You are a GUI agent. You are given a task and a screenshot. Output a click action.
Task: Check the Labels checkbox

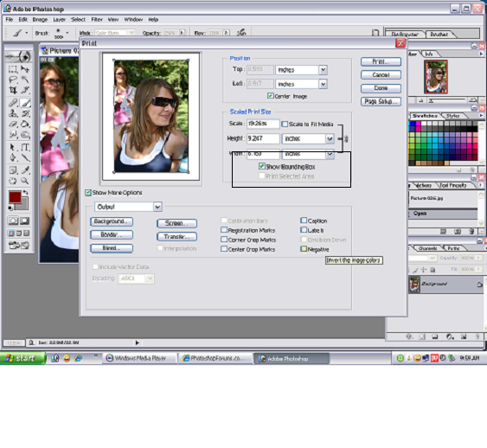[304, 230]
